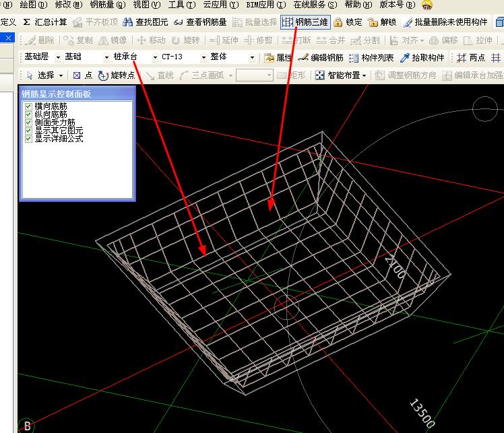The height and width of the screenshot is (433, 504).
Task: Click the 汇总计算 sum icon
Action: 27,22
